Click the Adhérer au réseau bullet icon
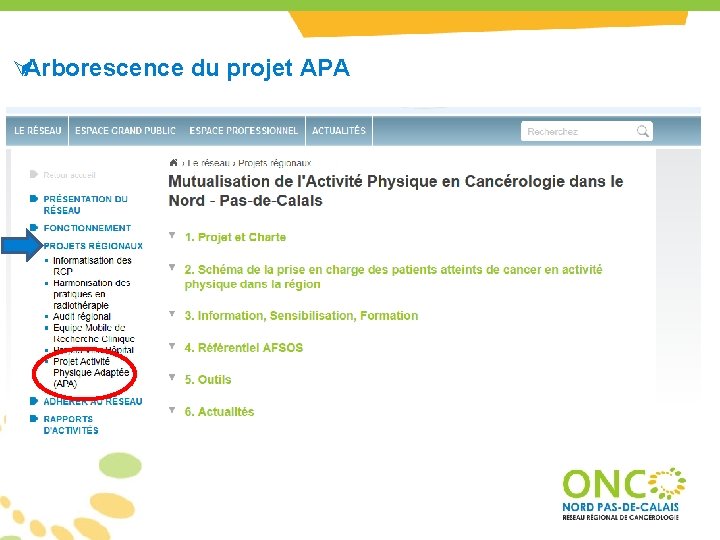This screenshot has width=720, height=540. click(34, 401)
